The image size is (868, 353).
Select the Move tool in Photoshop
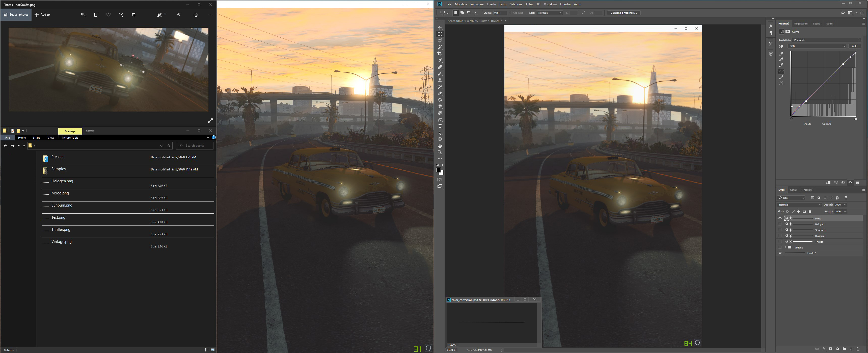coord(440,28)
